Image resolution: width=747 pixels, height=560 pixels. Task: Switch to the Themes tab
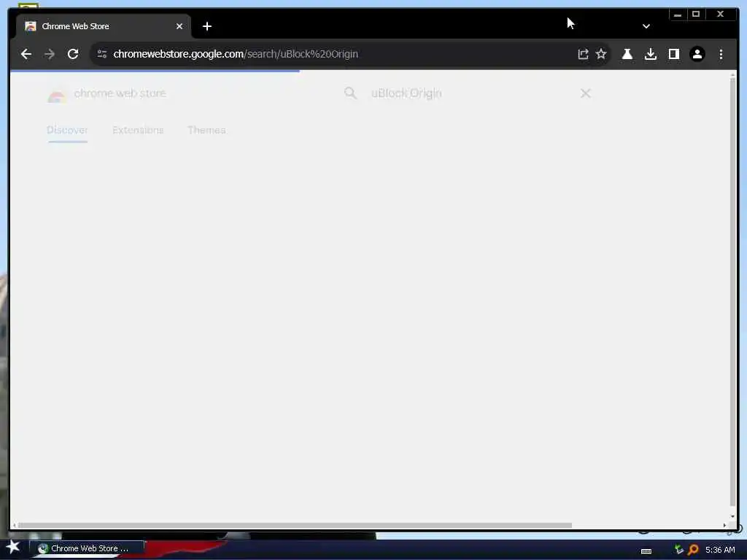pos(206,131)
